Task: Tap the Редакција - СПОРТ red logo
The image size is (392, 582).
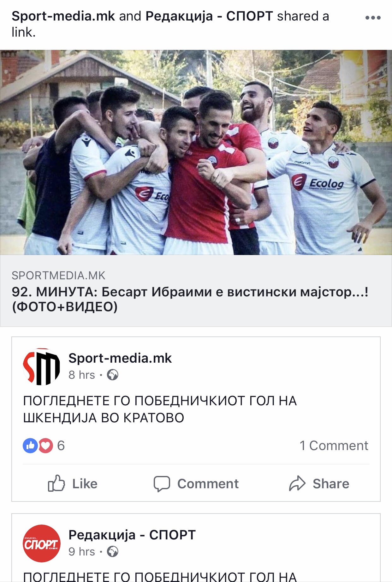Action: (41, 543)
